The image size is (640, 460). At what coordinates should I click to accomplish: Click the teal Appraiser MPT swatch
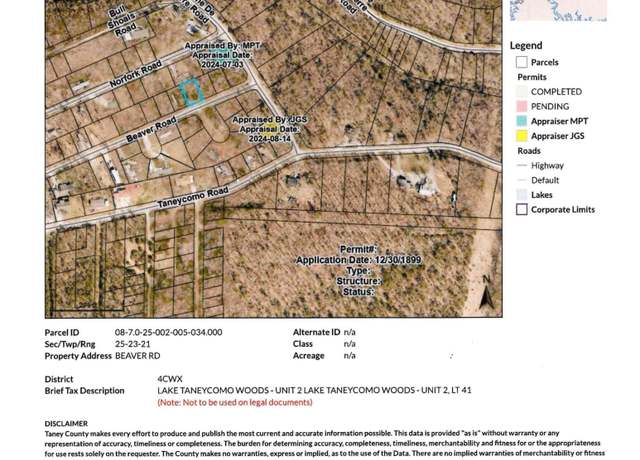click(522, 121)
